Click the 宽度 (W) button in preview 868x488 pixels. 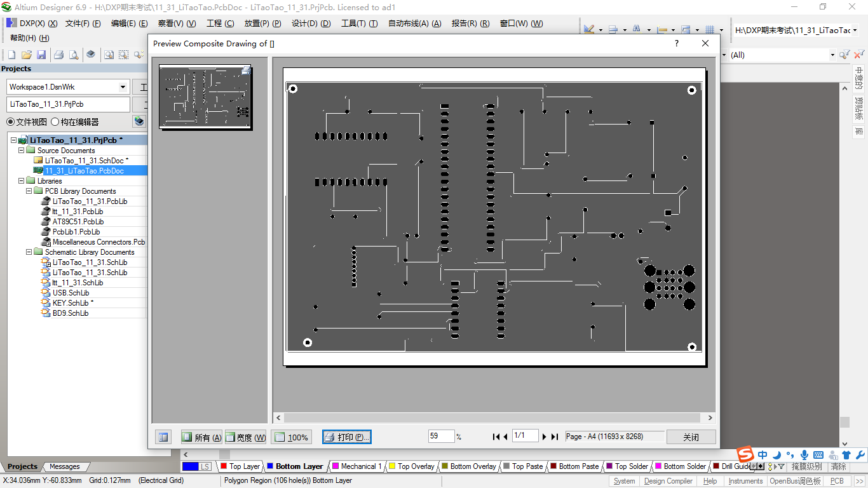click(x=245, y=437)
